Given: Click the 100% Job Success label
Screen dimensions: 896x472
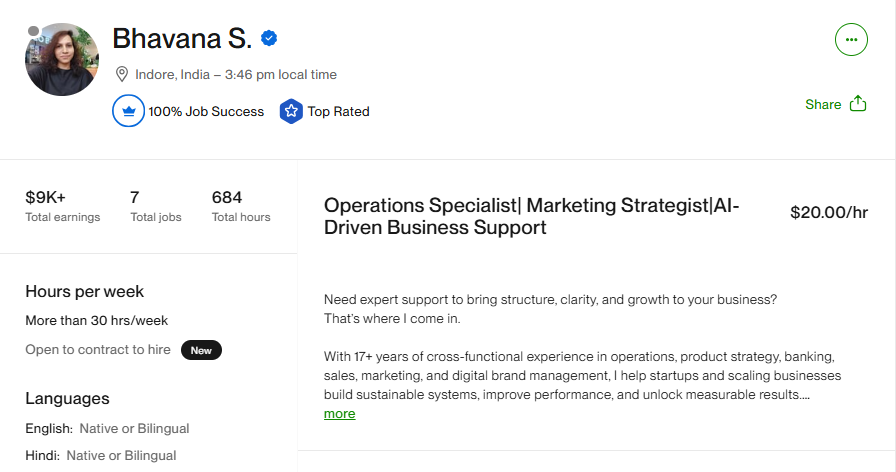Looking at the screenshot, I should click(206, 112).
